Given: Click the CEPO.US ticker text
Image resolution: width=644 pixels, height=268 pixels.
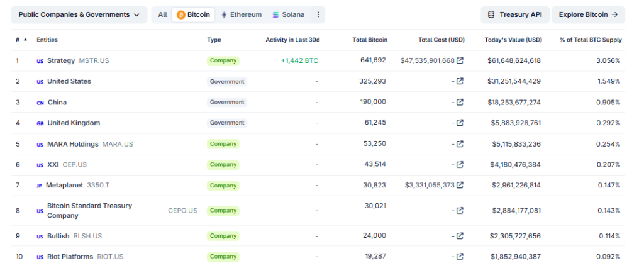Looking at the screenshot, I should click(183, 211).
